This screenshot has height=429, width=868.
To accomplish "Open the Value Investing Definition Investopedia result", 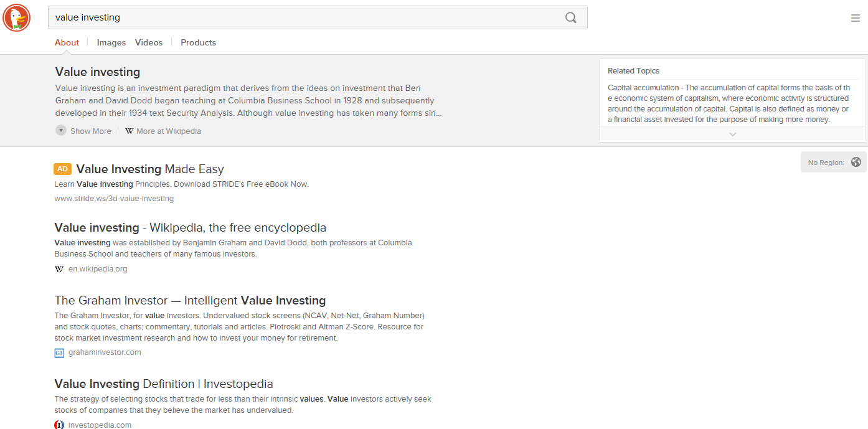I will click(164, 384).
